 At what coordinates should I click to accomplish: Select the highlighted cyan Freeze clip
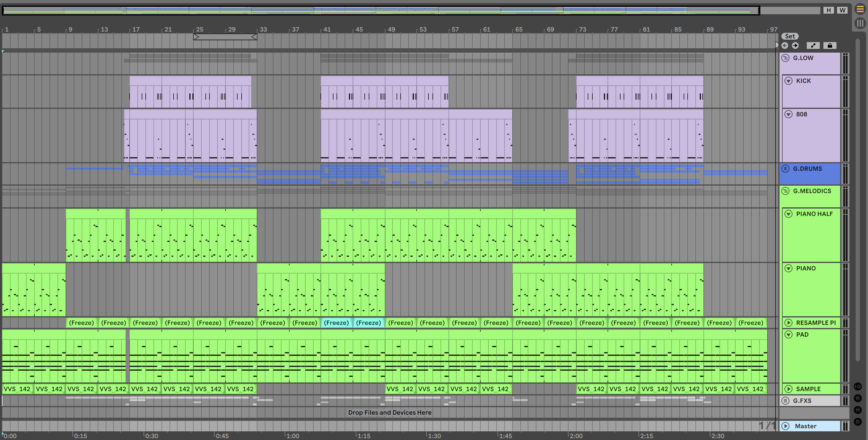(336, 323)
